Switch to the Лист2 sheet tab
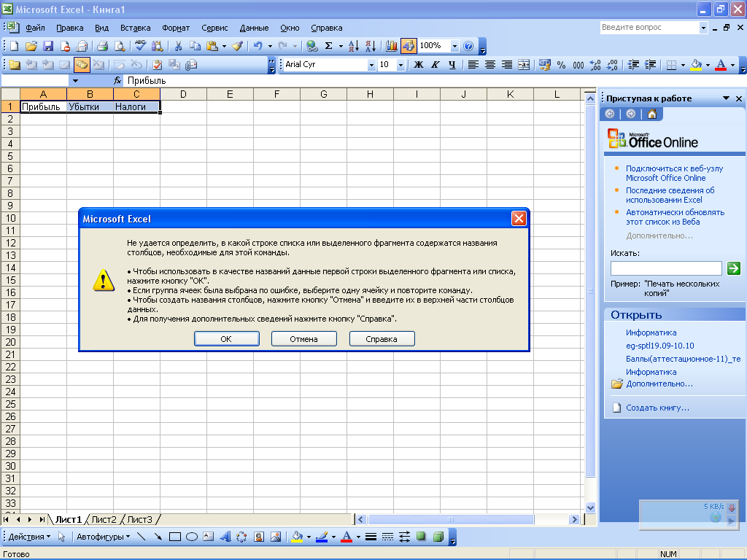The width and height of the screenshot is (747, 560). pyautogui.click(x=104, y=519)
